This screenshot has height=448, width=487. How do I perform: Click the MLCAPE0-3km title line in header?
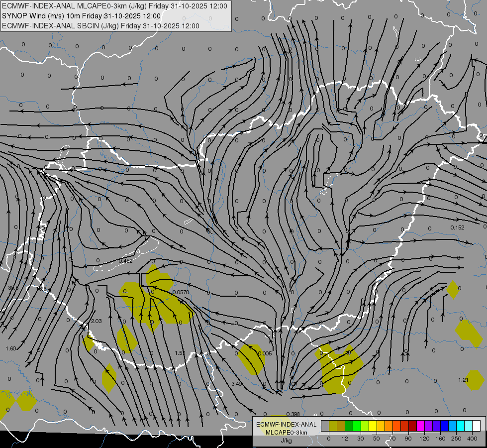114,6
